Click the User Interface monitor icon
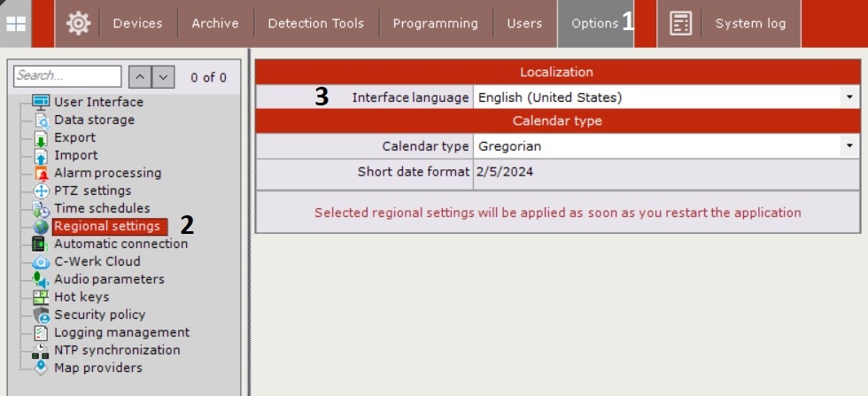This screenshot has height=396, width=868. (x=41, y=102)
